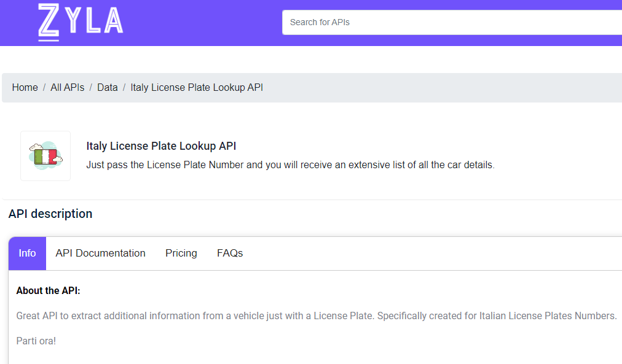Image resolution: width=622 pixels, height=364 pixels.
Task: Go to Home via the breadcrumb
Action: pos(25,88)
